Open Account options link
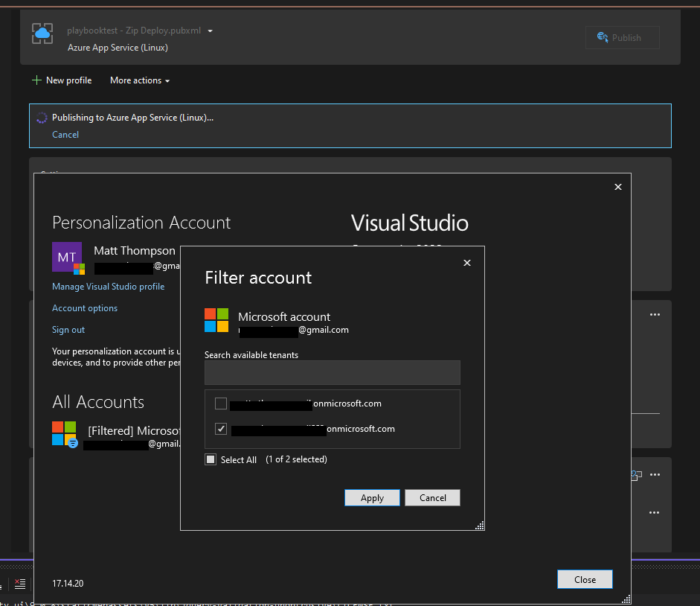 pyautogui.click(x=85, y=308)
